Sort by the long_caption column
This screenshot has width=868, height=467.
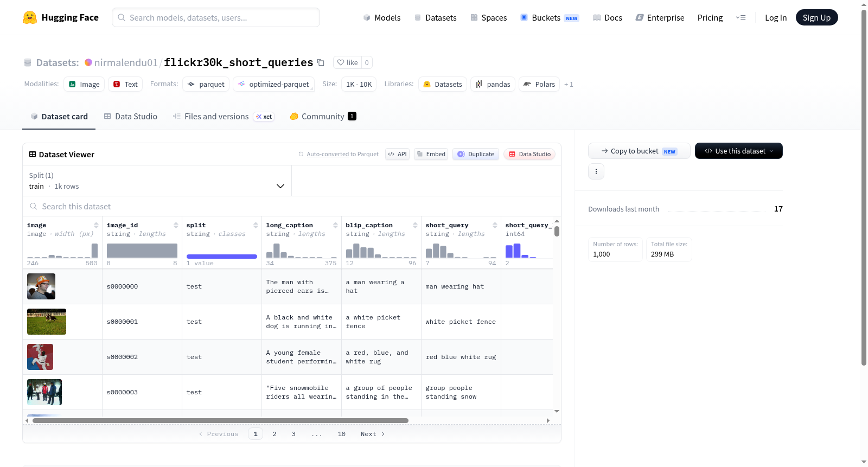pos(335,225)
